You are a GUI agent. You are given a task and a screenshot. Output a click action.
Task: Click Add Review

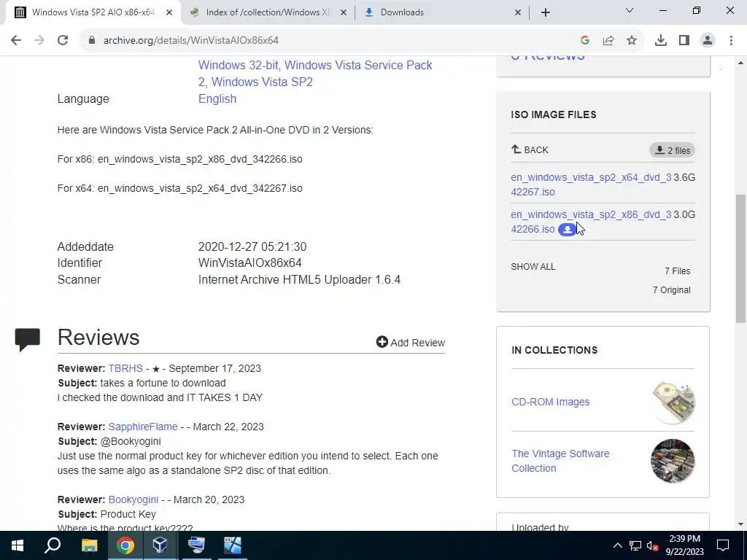coord(411,343)
